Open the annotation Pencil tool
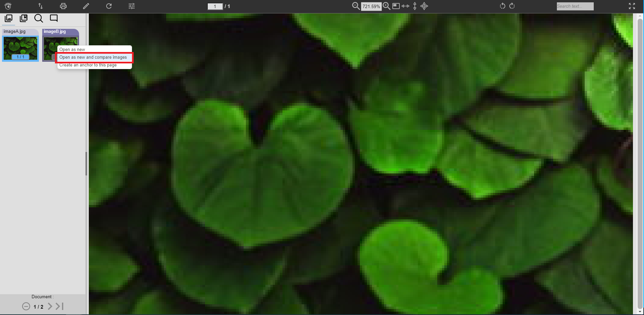 click(x=86, y=6)
